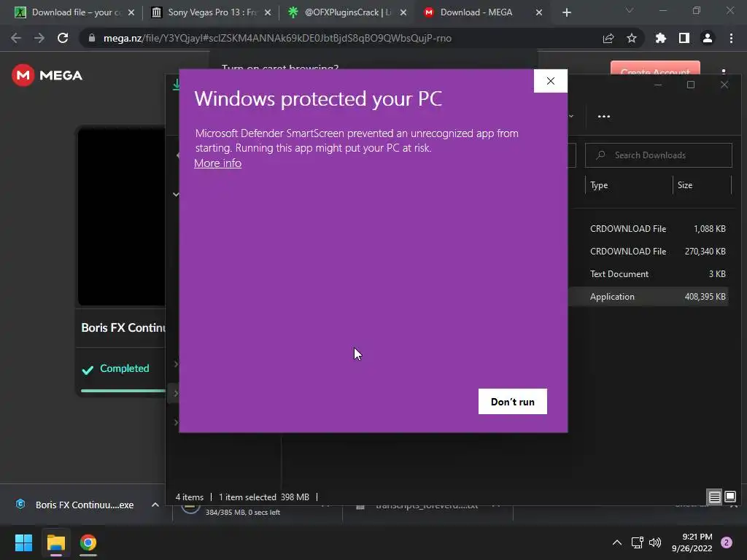Switch Explorer to large icons view
The width and height of the screenshot is (747, 560).
pos(730,497)
